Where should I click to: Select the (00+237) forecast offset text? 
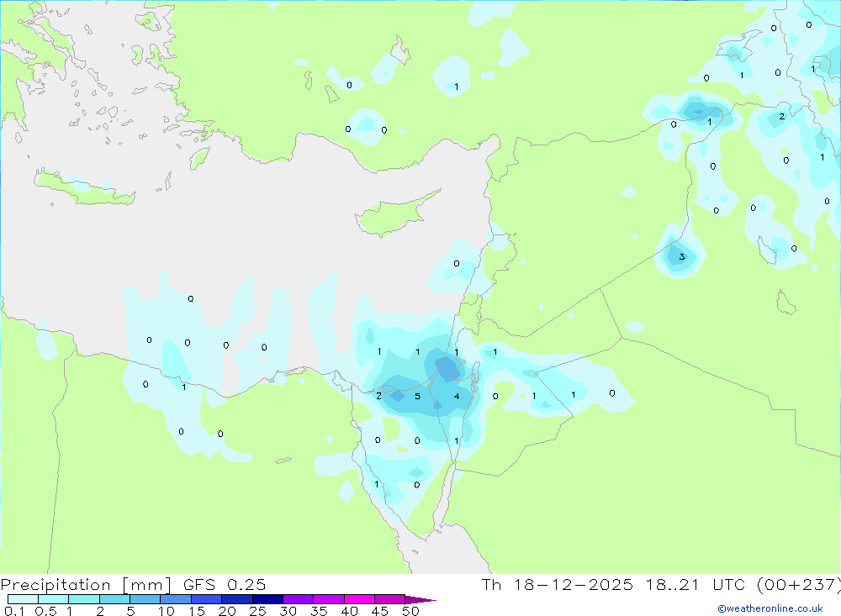[x=798, y=584]
